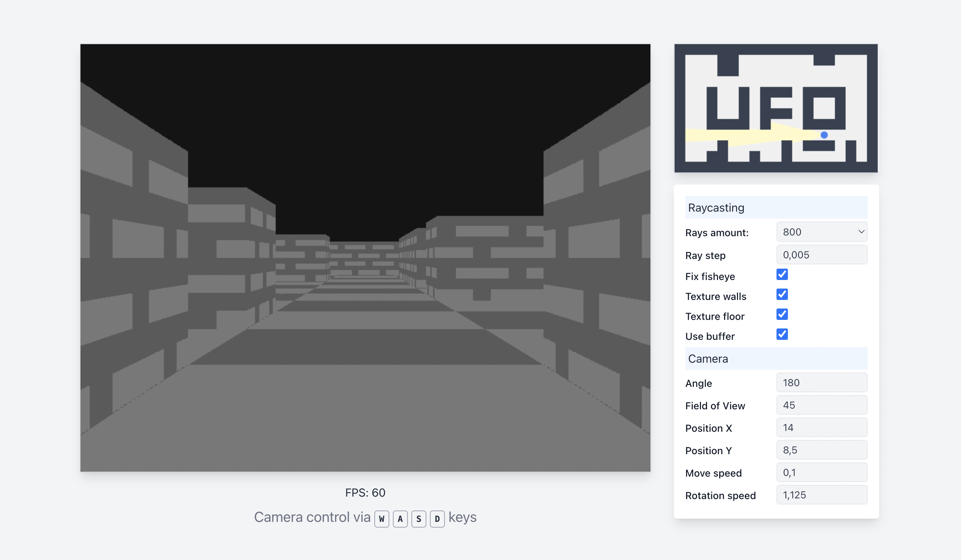Click the Rotation speed input

click(x=822, y=495)
